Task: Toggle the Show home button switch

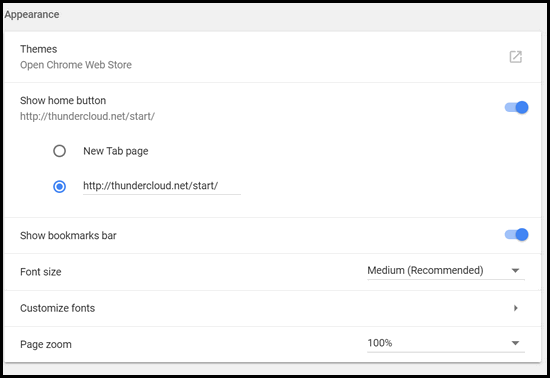Action: click(x=516, y=107)
